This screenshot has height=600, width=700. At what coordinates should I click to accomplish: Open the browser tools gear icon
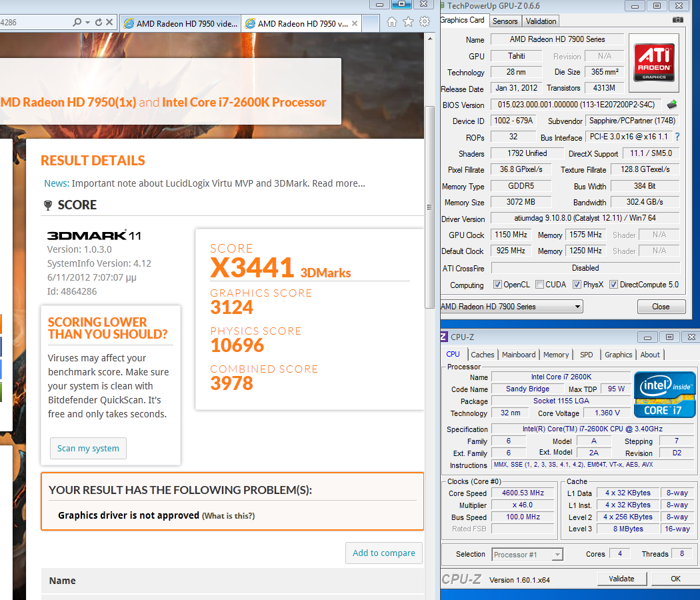(x=425, y=22)
